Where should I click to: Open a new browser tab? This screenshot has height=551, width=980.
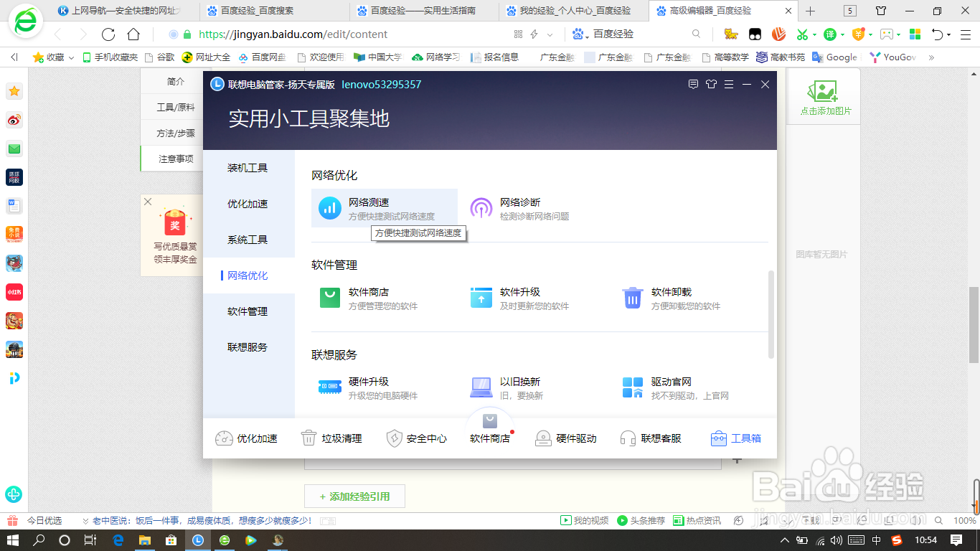[811, 11]
